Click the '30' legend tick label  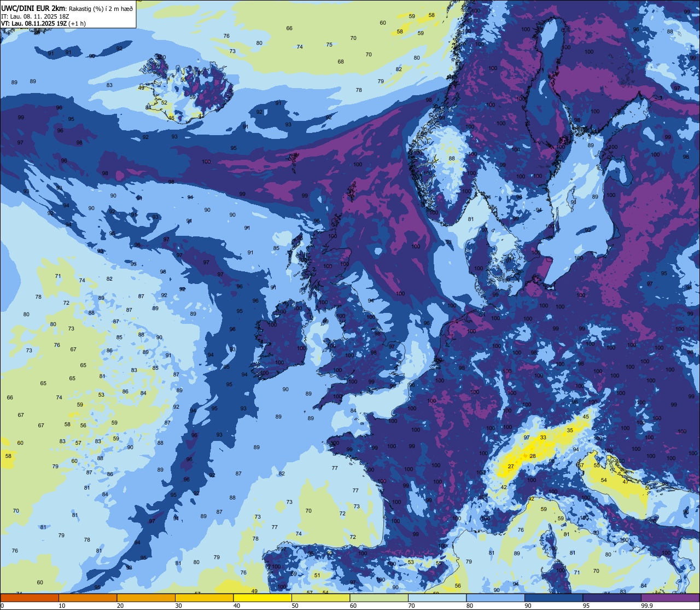tap(178, 606)
